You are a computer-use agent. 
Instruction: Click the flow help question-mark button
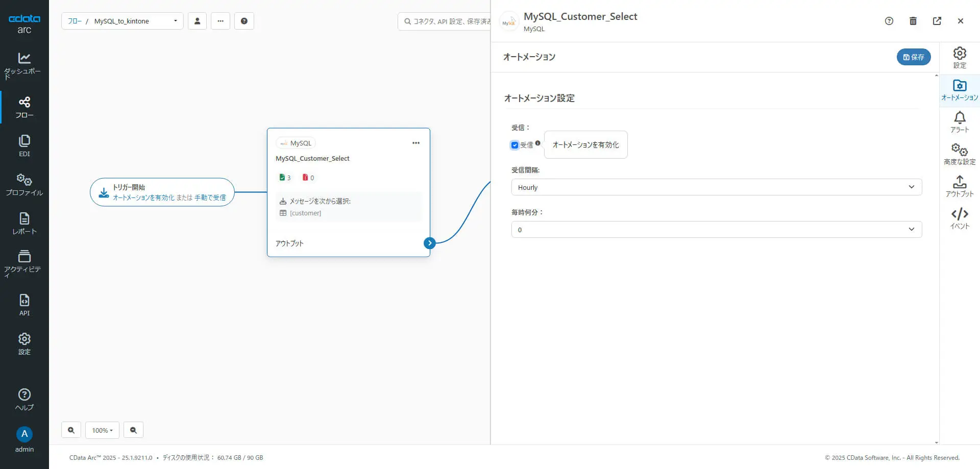(244, 21)
